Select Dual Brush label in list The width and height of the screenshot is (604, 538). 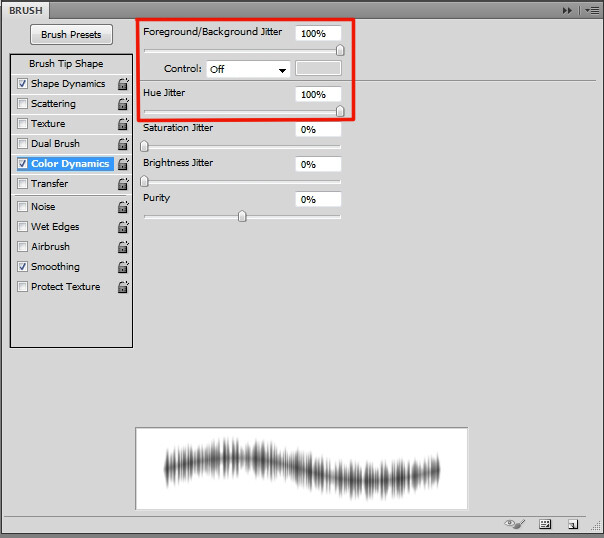(x=55, y=144)
